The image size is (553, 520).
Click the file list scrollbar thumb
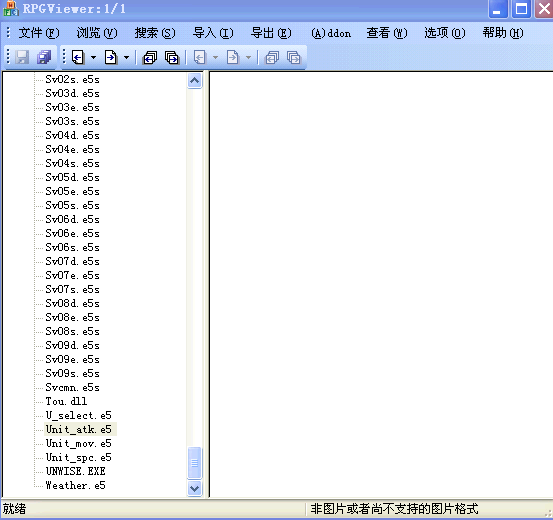(195, 463)
